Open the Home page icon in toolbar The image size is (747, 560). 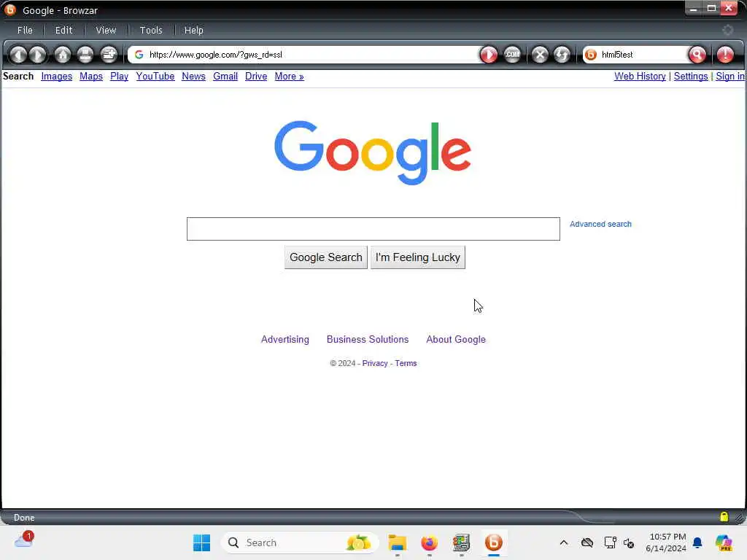click(63, 55)
